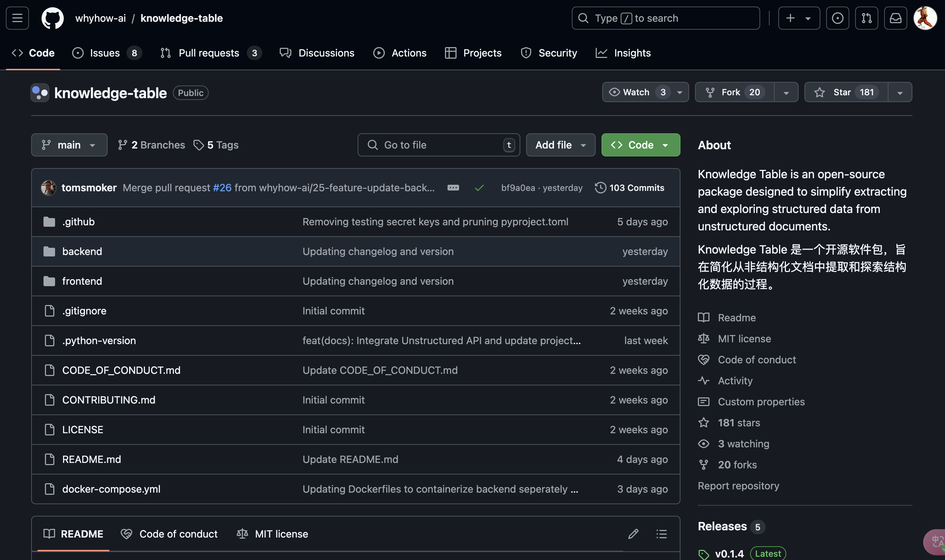Open the Insights tab
This screenshot has width=945, height=560.
click(x=623, y=53)
